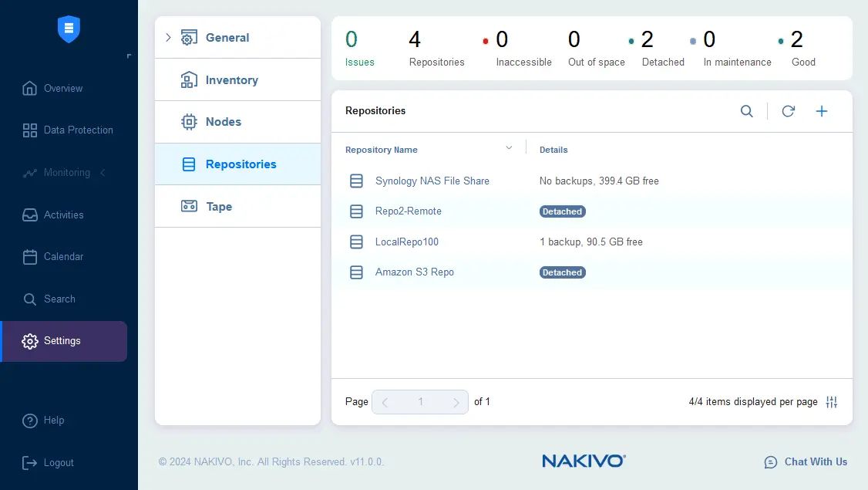
Task: Click the Calendar icon in sidebar
Action: 30,257
